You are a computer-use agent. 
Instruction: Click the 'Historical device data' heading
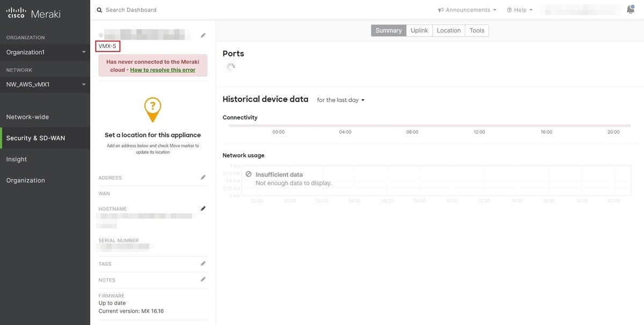coord(266,99)
